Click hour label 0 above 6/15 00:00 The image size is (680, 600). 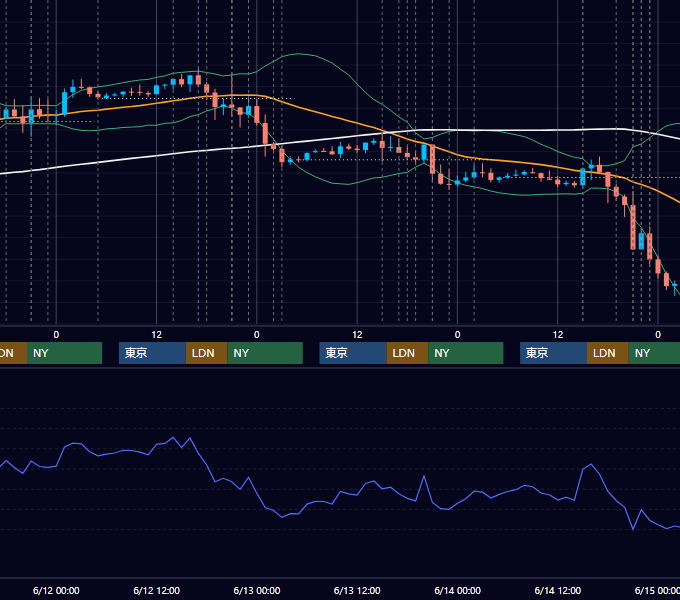click(x=658, y=335)
